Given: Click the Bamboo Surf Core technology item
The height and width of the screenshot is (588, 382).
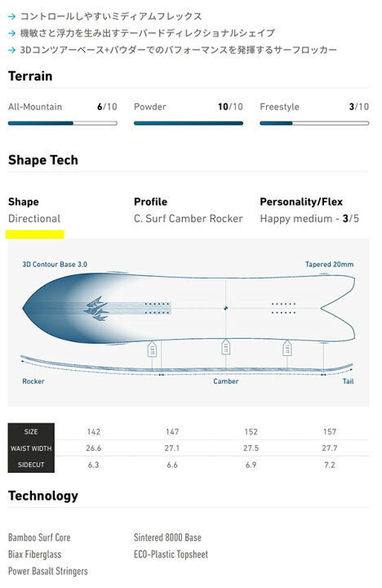Looking at the screenshot, I should pos(39,537).
